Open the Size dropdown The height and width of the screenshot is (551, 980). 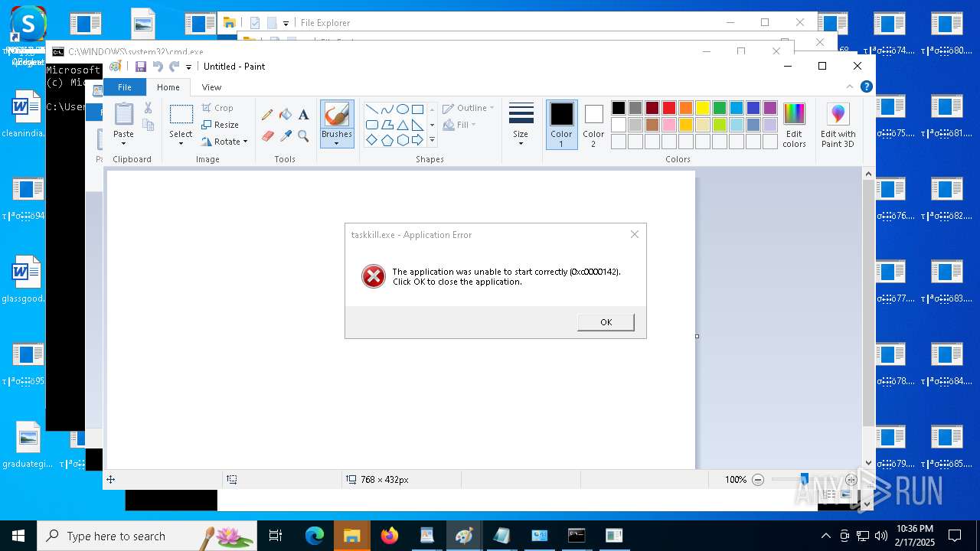[x=521, y=124]
